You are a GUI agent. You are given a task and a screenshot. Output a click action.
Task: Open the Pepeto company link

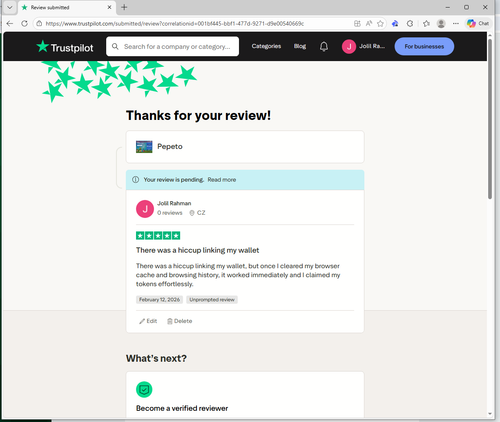170,147
